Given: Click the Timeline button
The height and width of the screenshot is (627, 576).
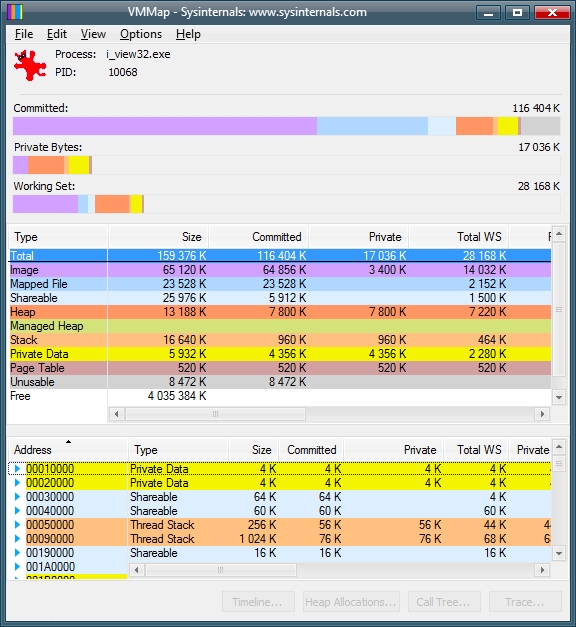Looking at the screenshot, I should 258,602.
